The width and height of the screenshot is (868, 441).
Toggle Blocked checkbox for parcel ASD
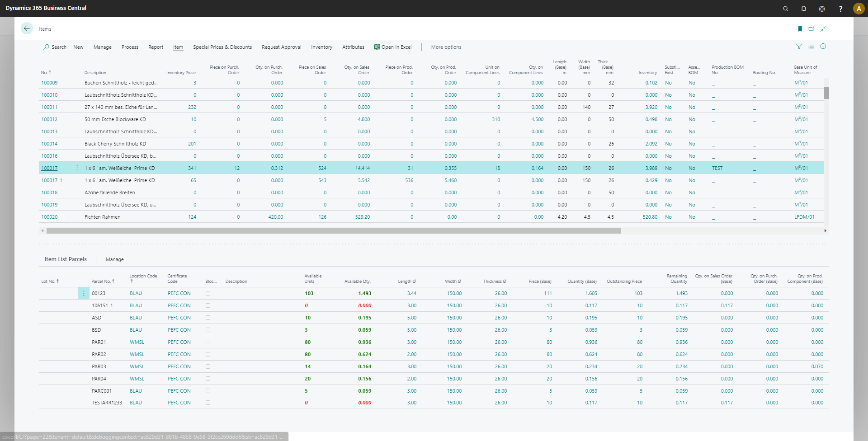tap(208, 318)
